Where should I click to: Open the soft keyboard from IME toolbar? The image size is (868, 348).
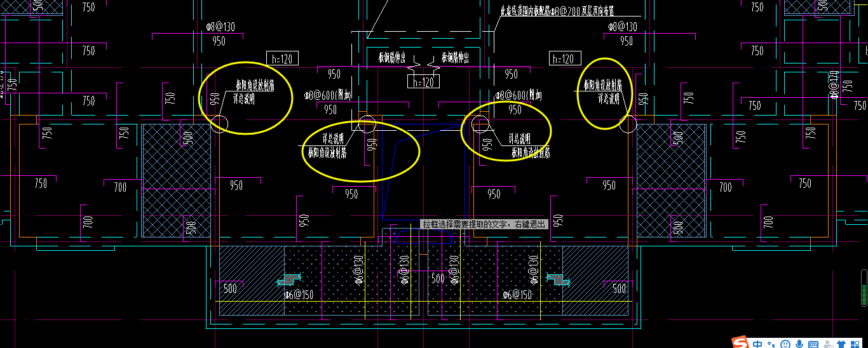(813, 344)
